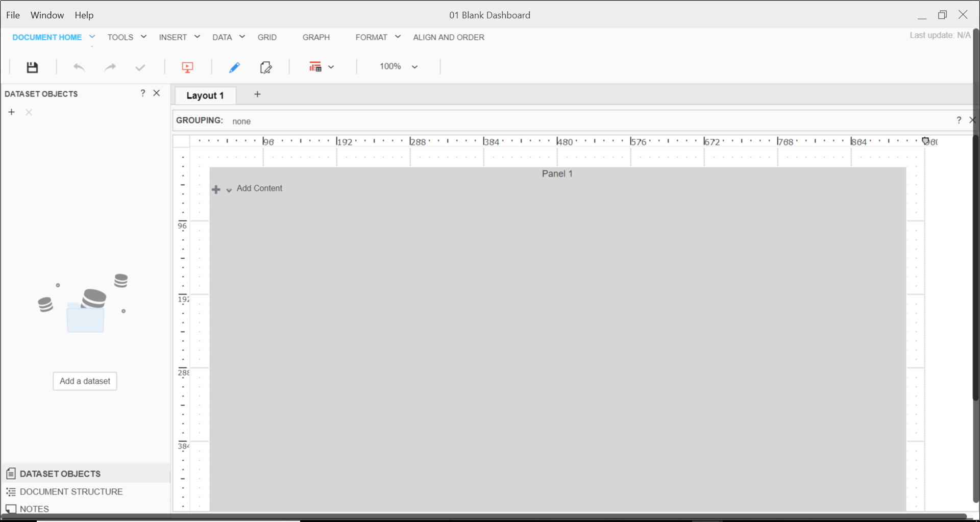Click the presentation mode icon

187,67
